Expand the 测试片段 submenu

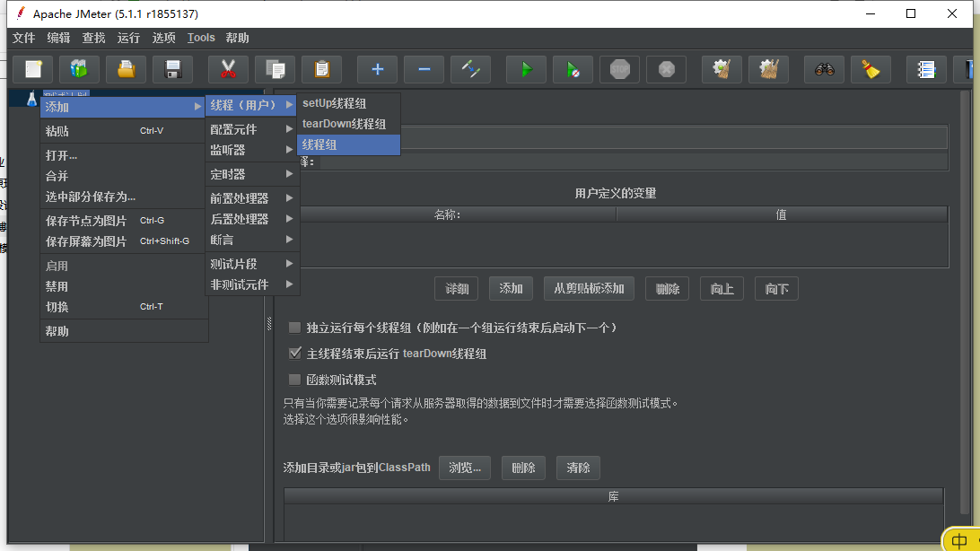tap(251, 264)
